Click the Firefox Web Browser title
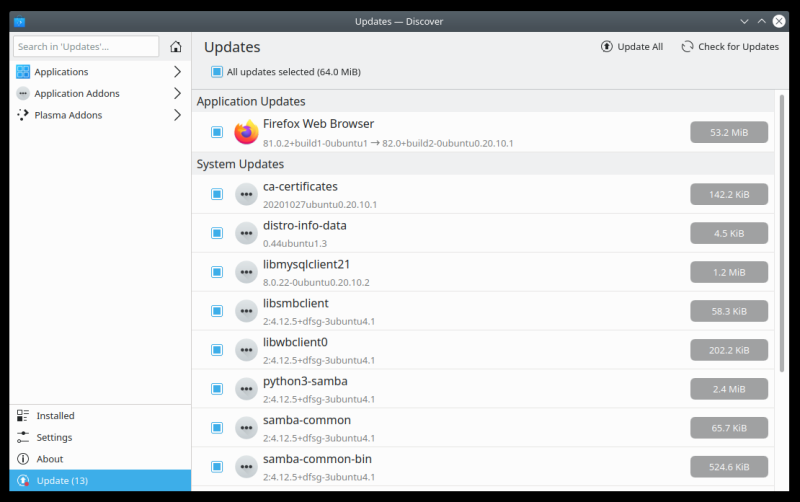 [318, 124]
